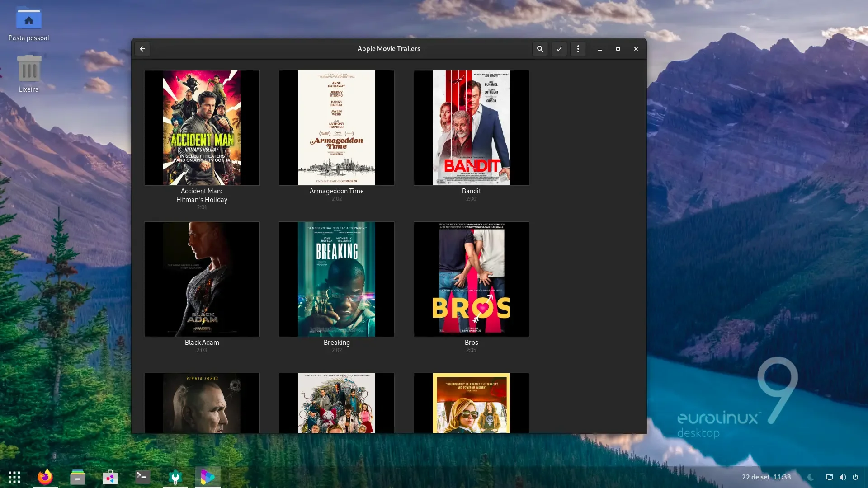
Task: Open the file manager in taskbar
Action: [x=78, y=477]
